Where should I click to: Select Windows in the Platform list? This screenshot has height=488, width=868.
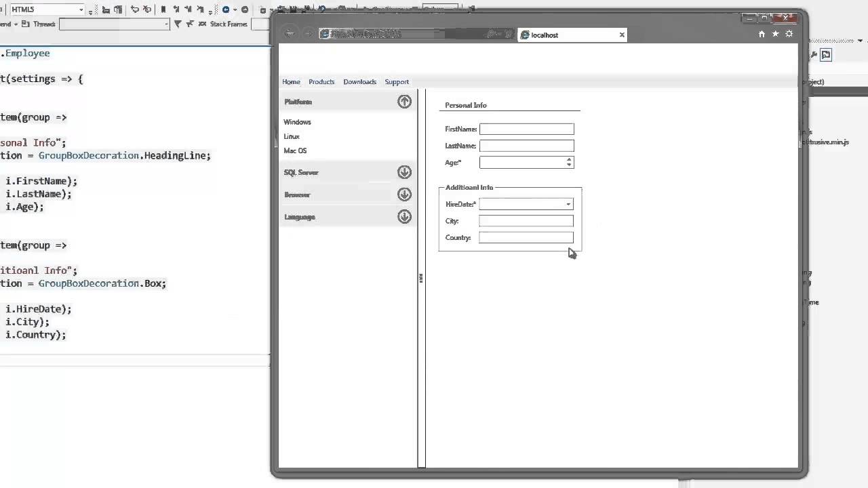point(297,122)
